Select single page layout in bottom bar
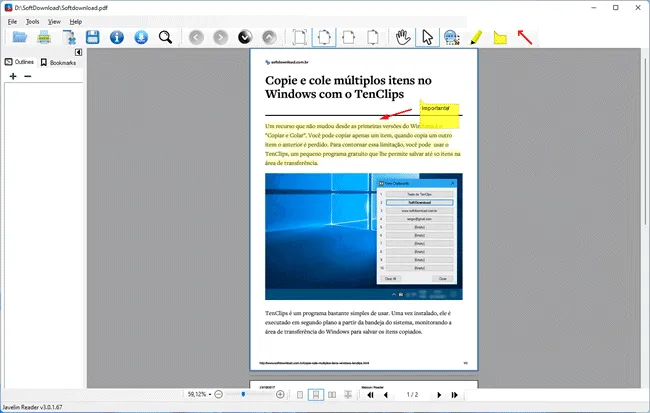 click(x=300, y=395)
